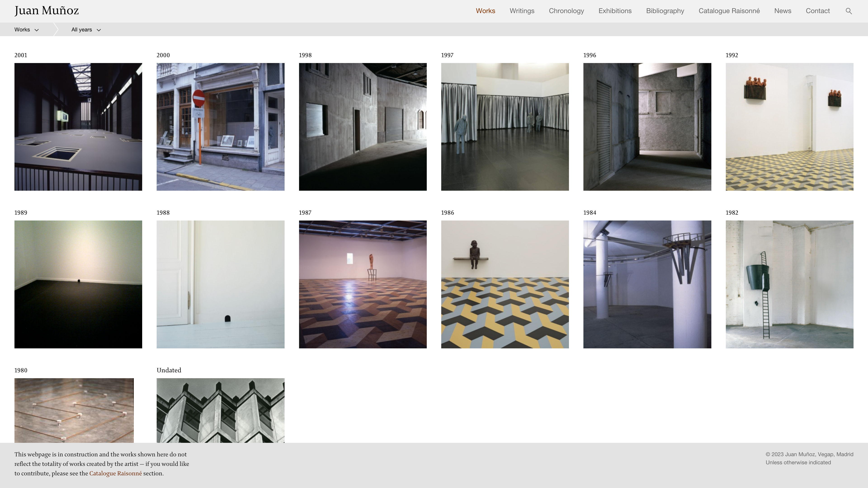Click the search magnifier icon
Screen dimensions: 868x488
(x=849, y=11)
